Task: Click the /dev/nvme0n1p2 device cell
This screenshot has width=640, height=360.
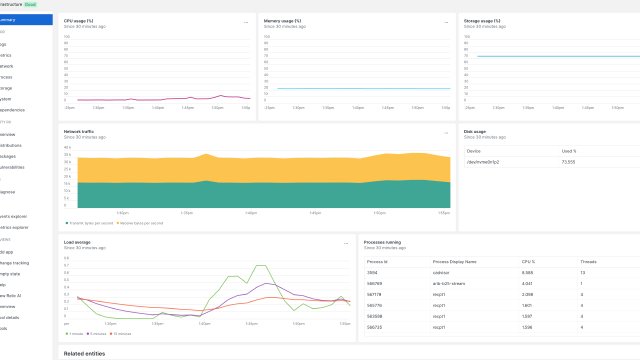Action: tap(482, 162)
